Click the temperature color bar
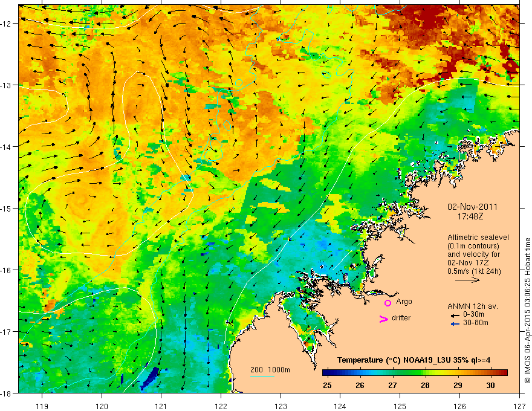Image resolution: width=532 pixels, height=411 pixels. (415, 373)
